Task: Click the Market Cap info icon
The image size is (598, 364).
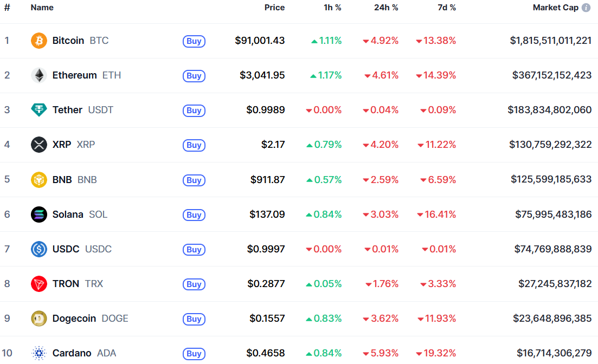Action: (586, 8)
